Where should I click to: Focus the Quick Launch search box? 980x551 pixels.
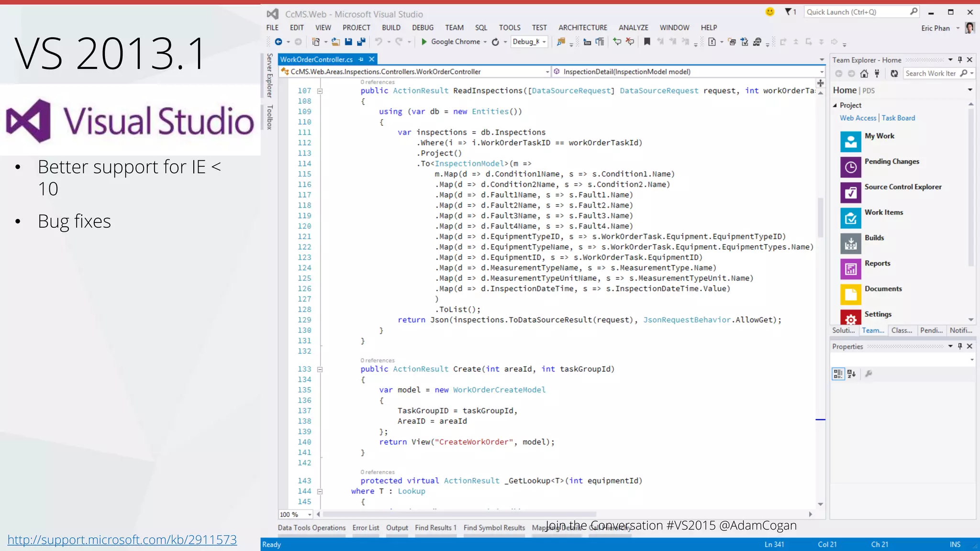coord(862,12)
